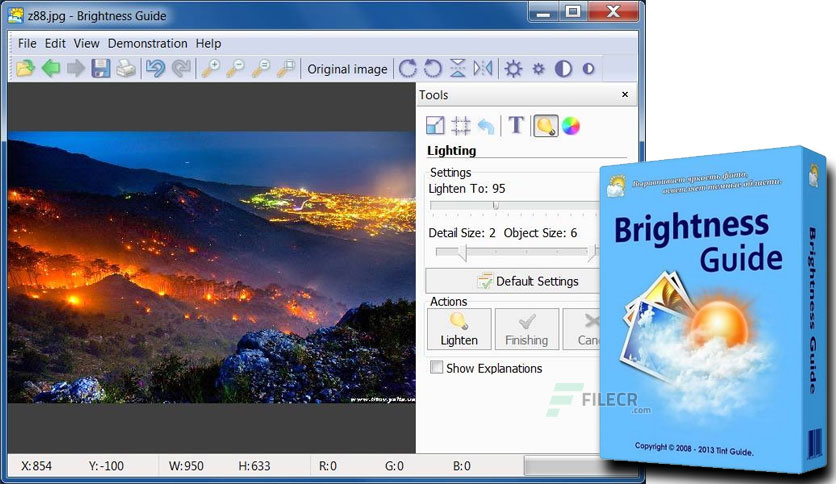Click the blue rotate arrow tool
Viewport: 836px width, 484px height.
[486, 126]
